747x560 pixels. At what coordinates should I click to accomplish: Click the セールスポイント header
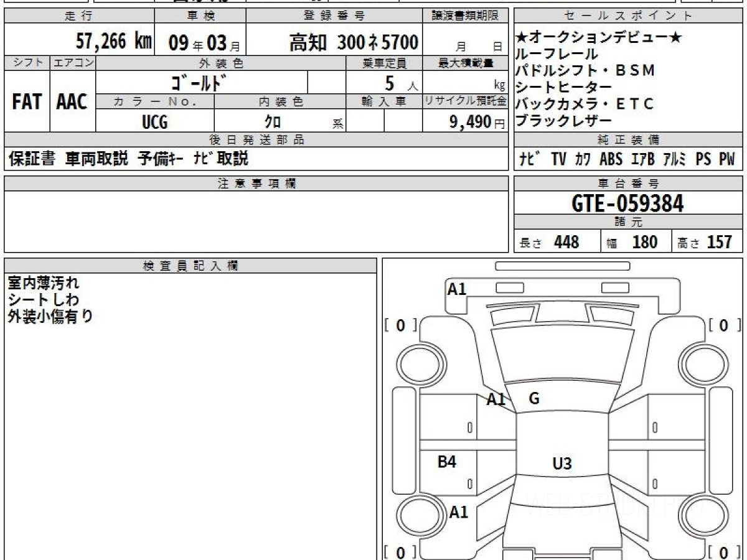pos(627,16)
